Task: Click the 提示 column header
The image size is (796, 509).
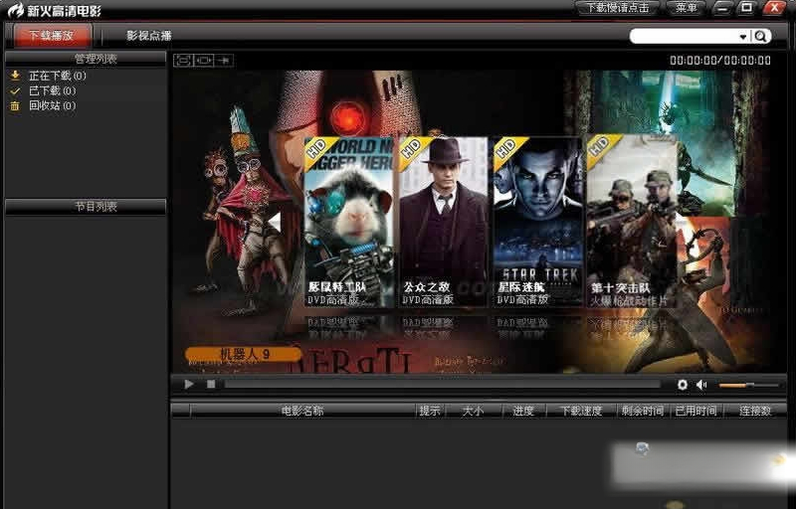Action: coord(429,411)
